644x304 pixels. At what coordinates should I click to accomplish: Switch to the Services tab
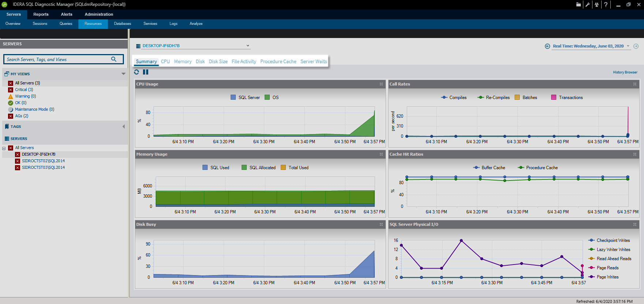[x=150, y=24]
